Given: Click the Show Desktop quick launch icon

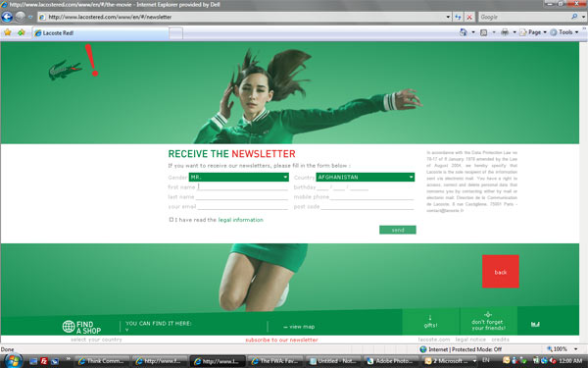Looking at the screenshot, I should 33,361.
